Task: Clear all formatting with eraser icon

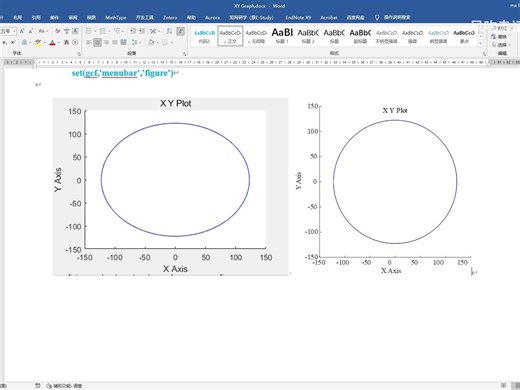Action: [x=58, y=31]
